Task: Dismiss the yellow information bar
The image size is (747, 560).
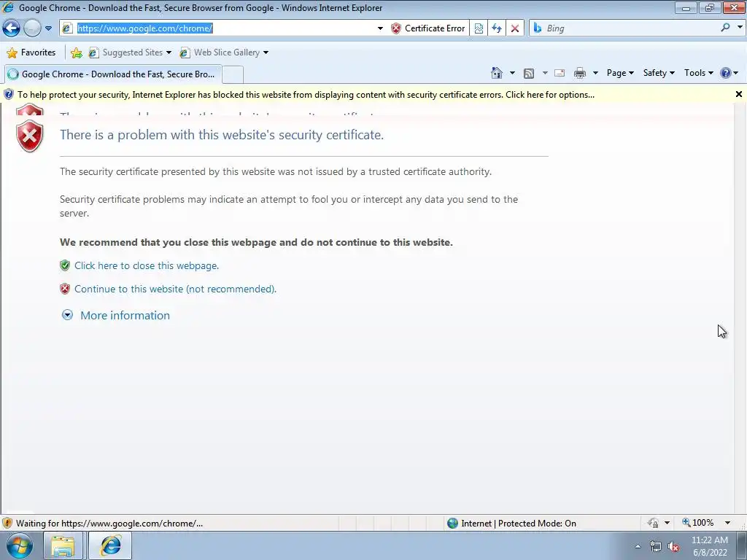Action: pyautogui.click(x=739, y=94)
